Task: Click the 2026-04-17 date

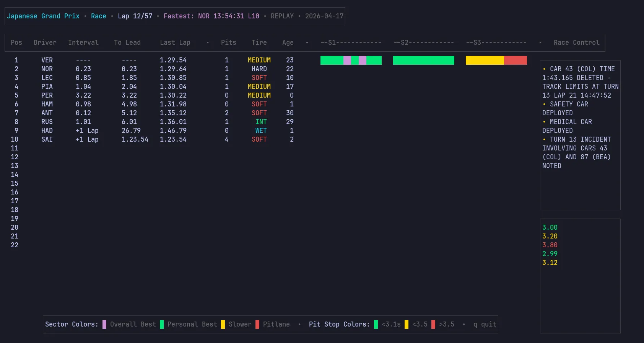Action: [324, 16]
